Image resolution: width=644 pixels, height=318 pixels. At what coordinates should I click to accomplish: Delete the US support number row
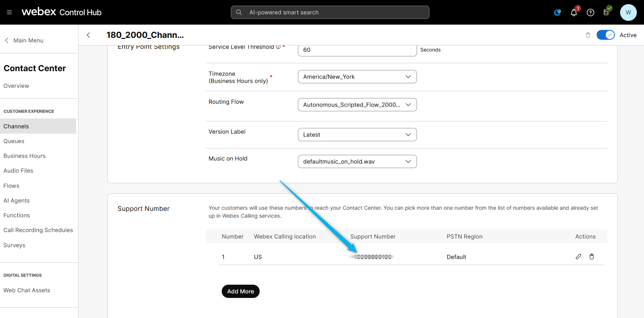(x=592, y=257)
